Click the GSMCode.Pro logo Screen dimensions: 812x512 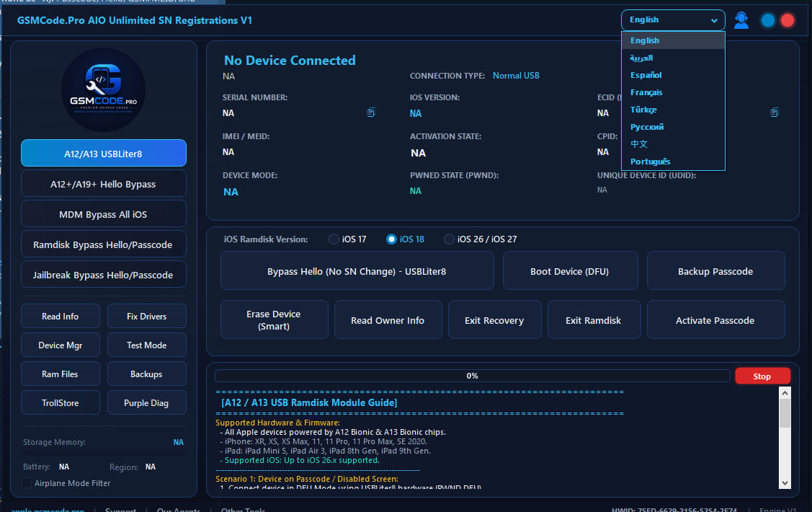[x=104, y=89]
